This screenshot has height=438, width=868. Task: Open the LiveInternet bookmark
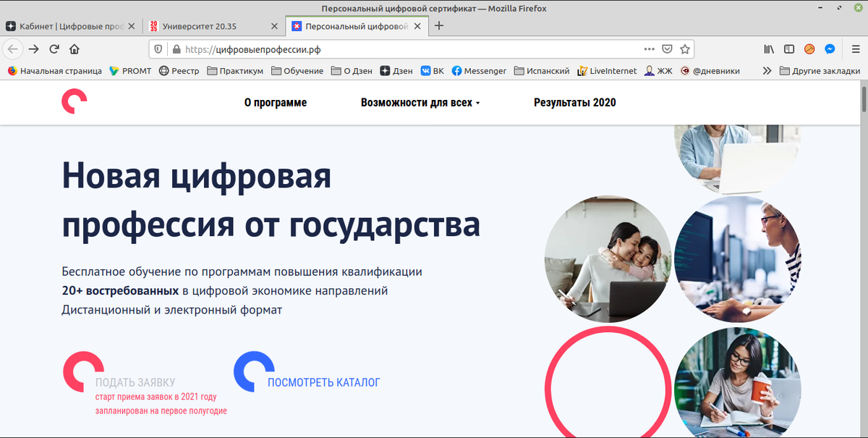[x=607, y=71]
